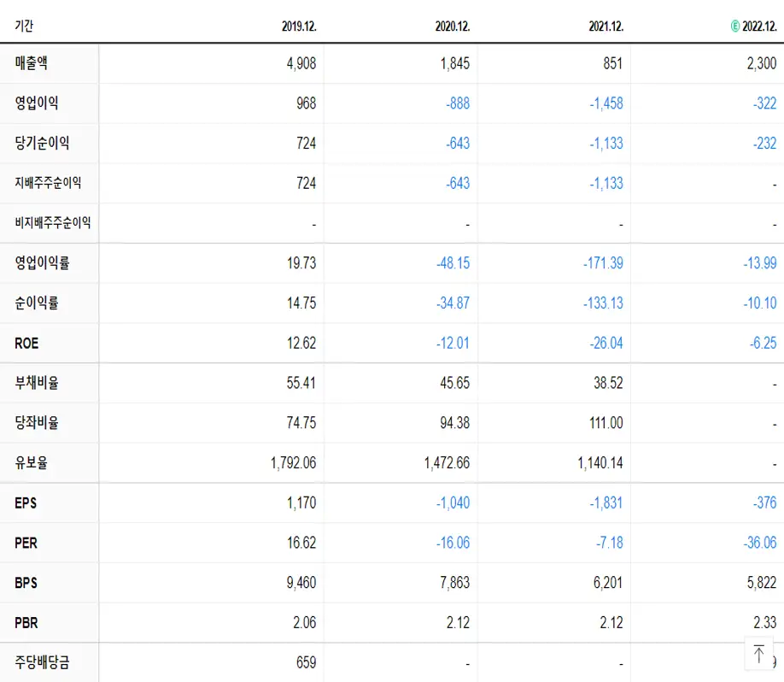Click the -171.39 operating margin value

[x=604, y=263]
